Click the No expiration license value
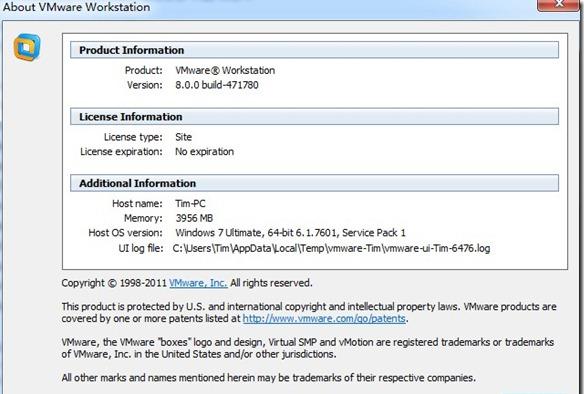 click(204, 152)
